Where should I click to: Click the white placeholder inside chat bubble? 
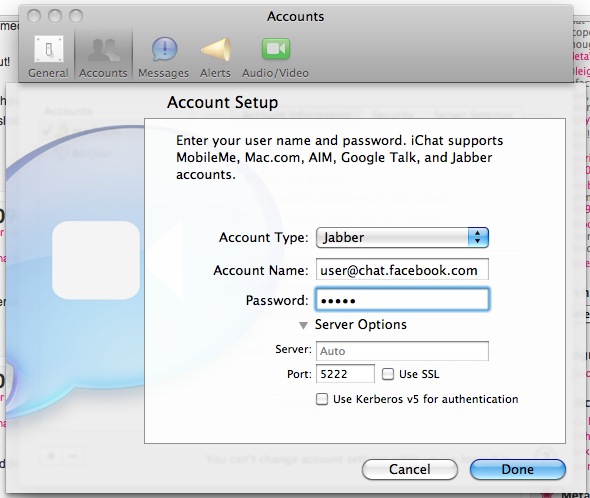(x=96, y=260)
